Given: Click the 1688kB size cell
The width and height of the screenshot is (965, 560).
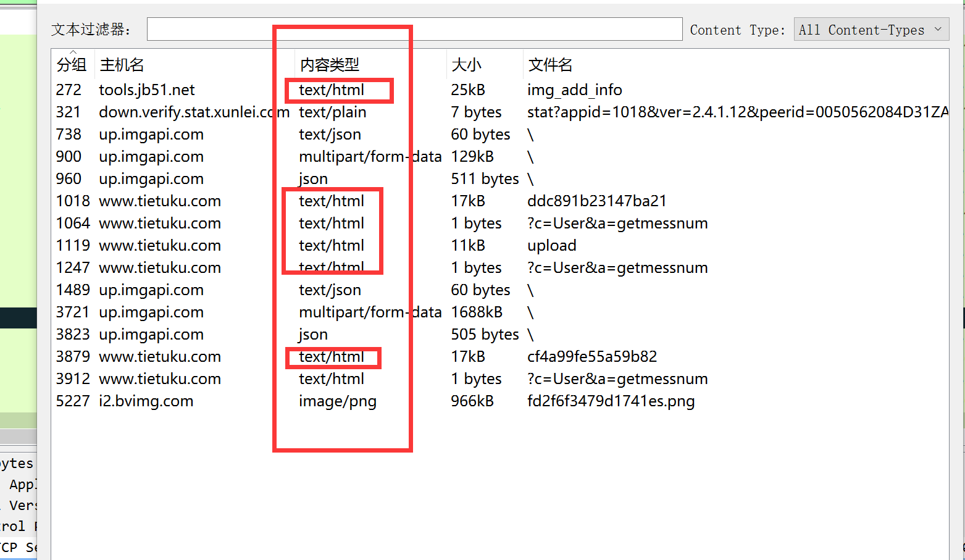Looking at the screenshot, I should [477, 312].
